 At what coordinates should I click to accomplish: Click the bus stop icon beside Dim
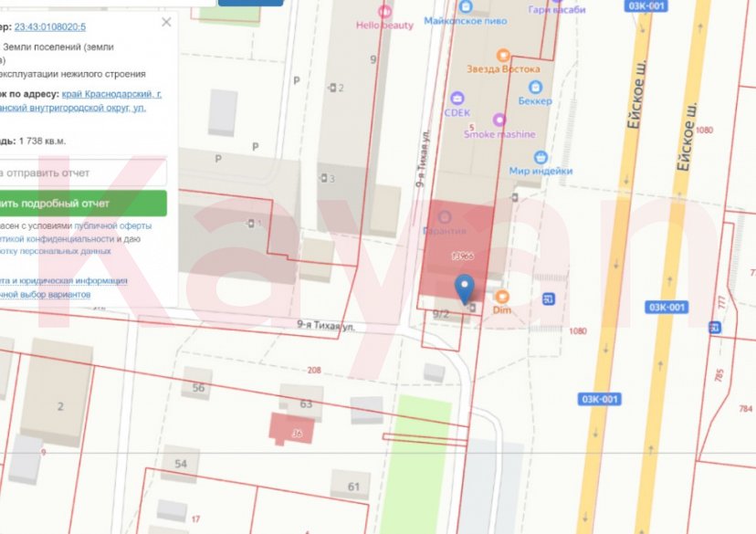click(x=548, y=298)
